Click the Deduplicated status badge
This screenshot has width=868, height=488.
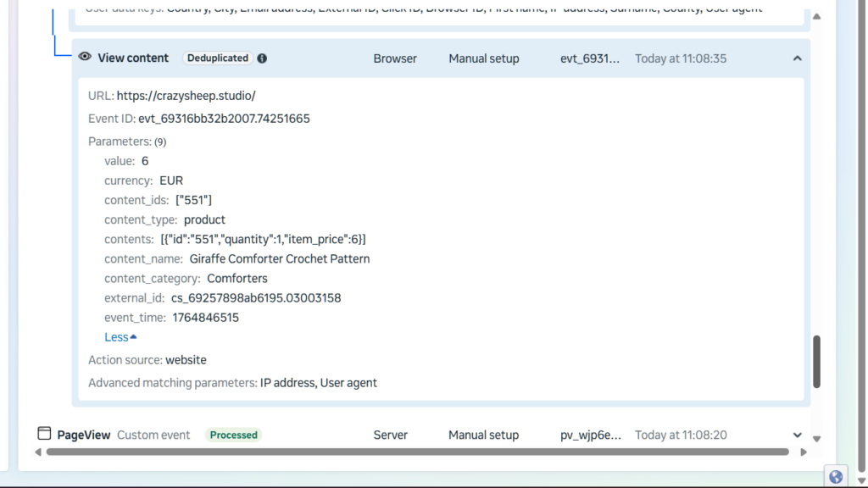point(218,58)
